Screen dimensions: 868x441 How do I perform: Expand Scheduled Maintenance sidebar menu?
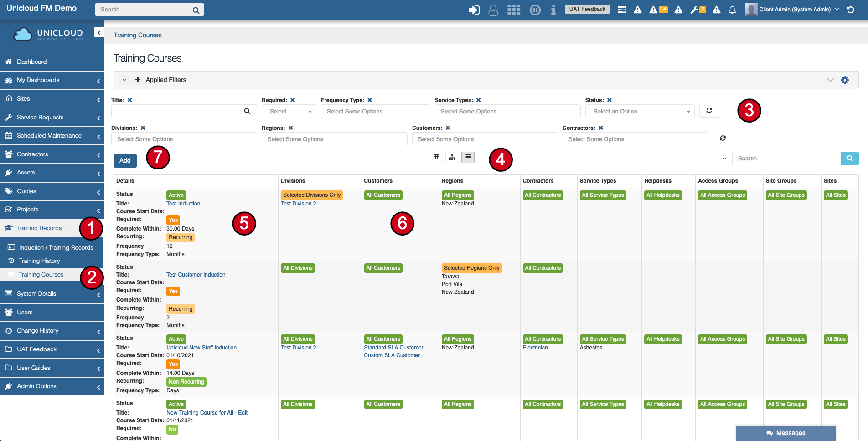(52, 136)
